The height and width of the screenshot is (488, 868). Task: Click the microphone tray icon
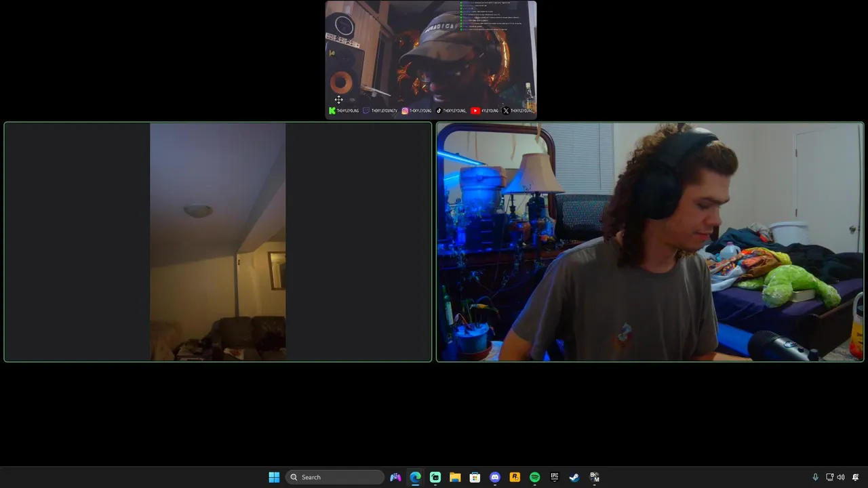(815, 477)
